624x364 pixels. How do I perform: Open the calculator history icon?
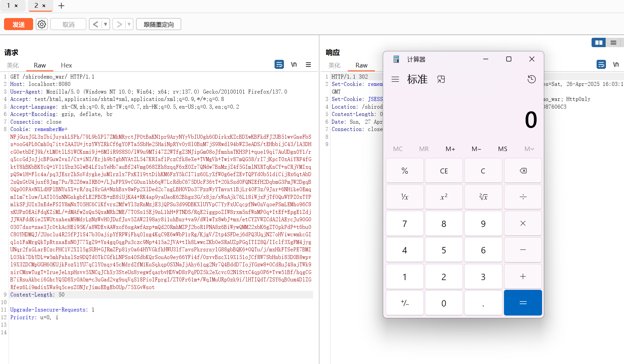point(531,79)
